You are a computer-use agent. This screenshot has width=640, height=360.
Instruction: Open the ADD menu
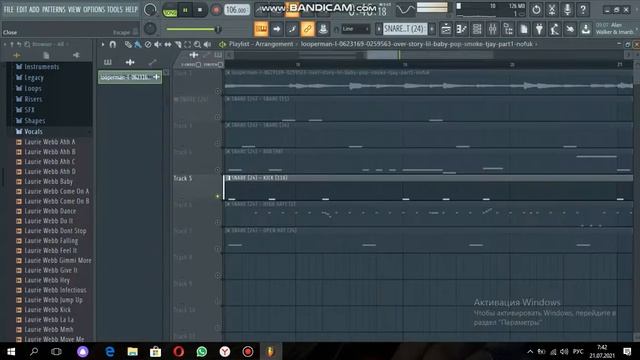pos(35,9)
